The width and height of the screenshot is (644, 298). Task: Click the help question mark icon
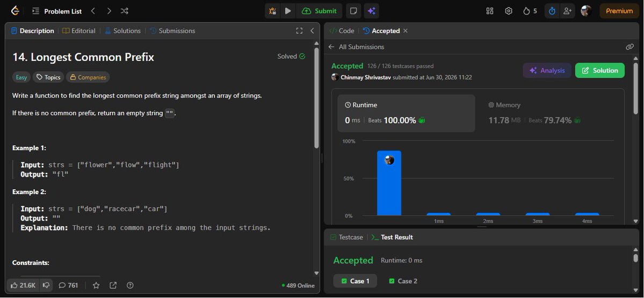[x=130, y=285]
